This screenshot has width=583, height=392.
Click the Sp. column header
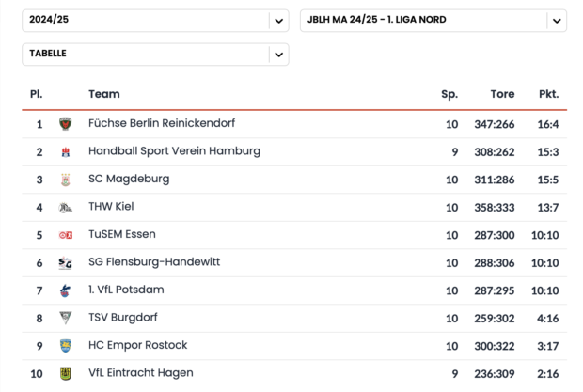coord(449,94)
